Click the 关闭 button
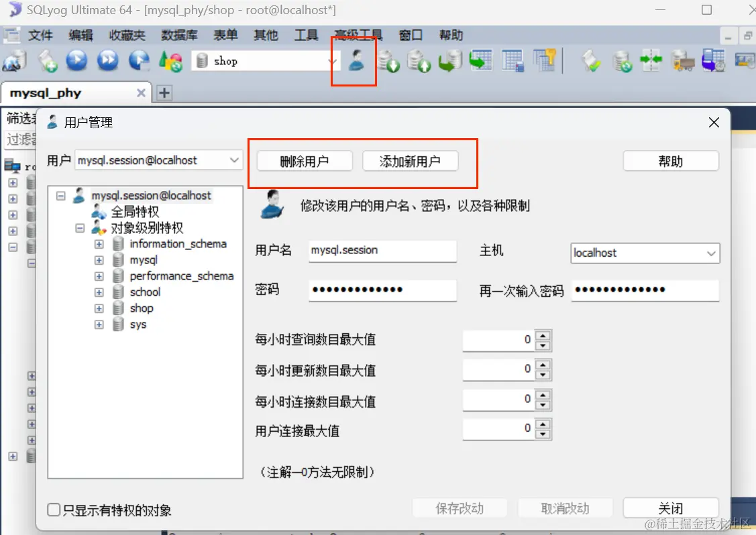This screenshot has width=756, height=535. [671, 508]
